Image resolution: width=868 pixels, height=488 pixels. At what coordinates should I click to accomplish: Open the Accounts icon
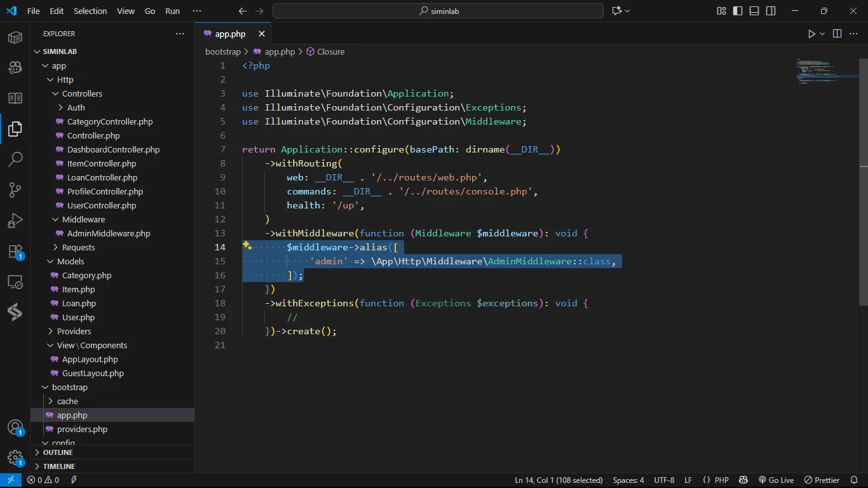point(15,427)
